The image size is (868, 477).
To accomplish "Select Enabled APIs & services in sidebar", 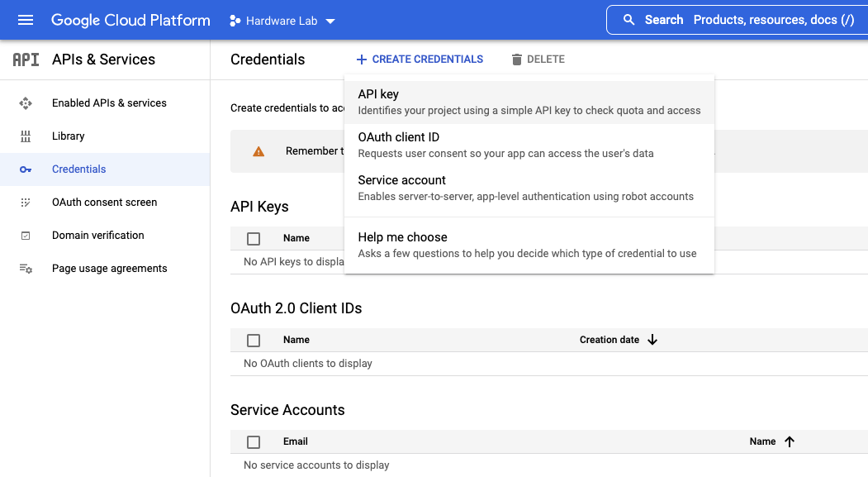I will coord(107,103).
